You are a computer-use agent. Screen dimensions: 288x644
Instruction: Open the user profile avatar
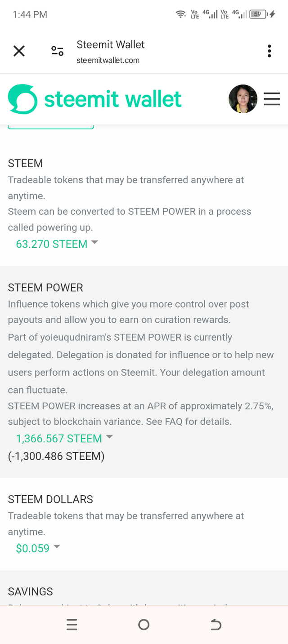point(243,99)
